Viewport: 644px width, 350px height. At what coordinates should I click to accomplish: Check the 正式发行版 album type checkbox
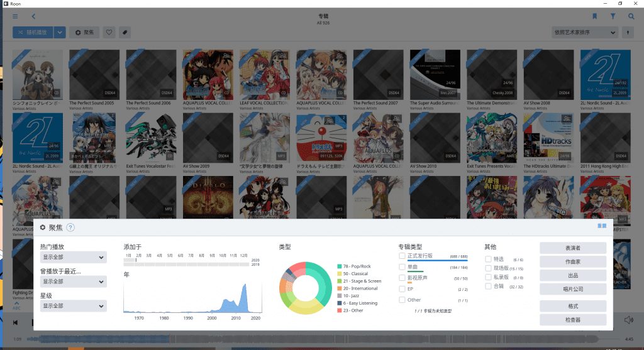pyautogui.click(x=402, y=256)
